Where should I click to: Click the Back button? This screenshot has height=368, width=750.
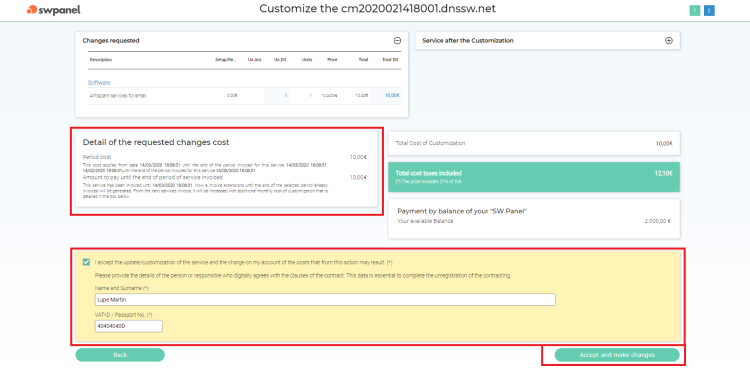(120, 355)
